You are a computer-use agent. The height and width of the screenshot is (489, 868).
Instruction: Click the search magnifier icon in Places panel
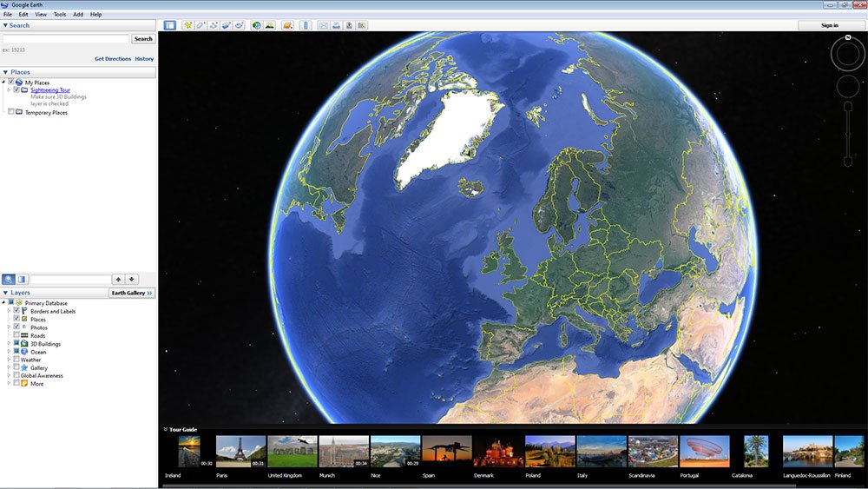(9, 279)
